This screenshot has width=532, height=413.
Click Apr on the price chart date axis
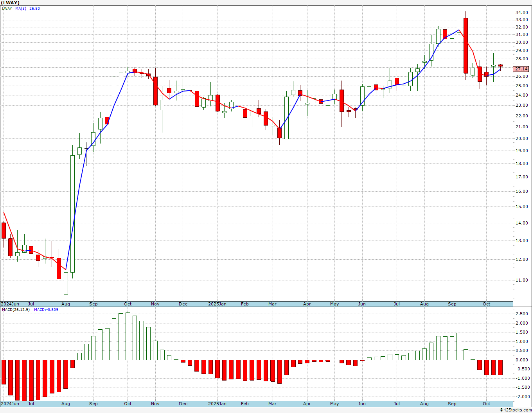pos(307,304)
